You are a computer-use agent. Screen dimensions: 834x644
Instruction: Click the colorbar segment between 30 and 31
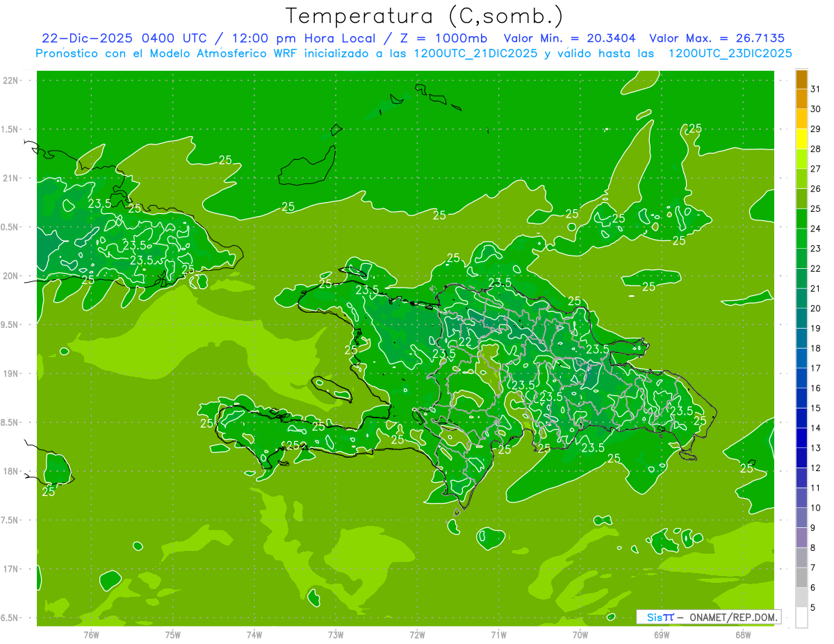pyautogui.click(x=801, y=99)
